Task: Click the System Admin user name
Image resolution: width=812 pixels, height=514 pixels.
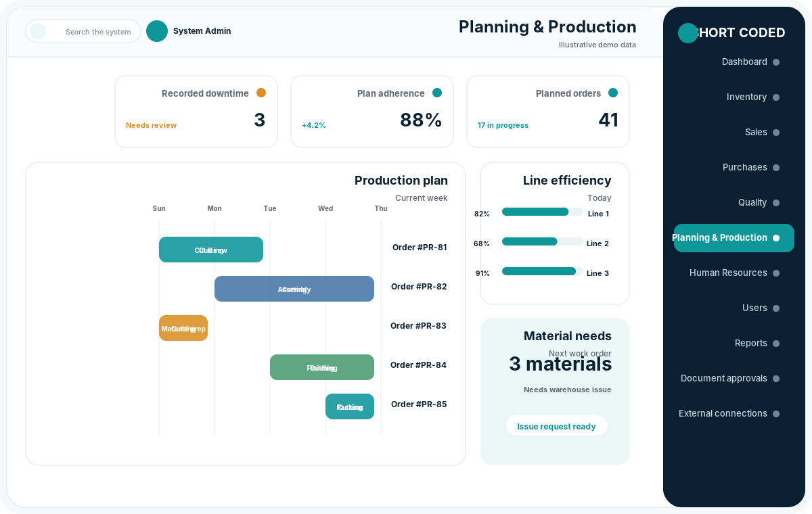Action: pyautogui.click(x=202, y=31)
